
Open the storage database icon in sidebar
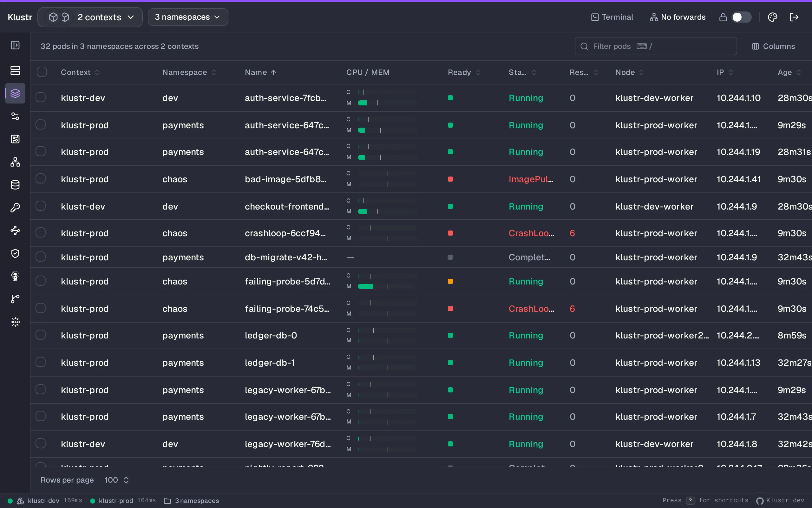(x=15, y=185)
